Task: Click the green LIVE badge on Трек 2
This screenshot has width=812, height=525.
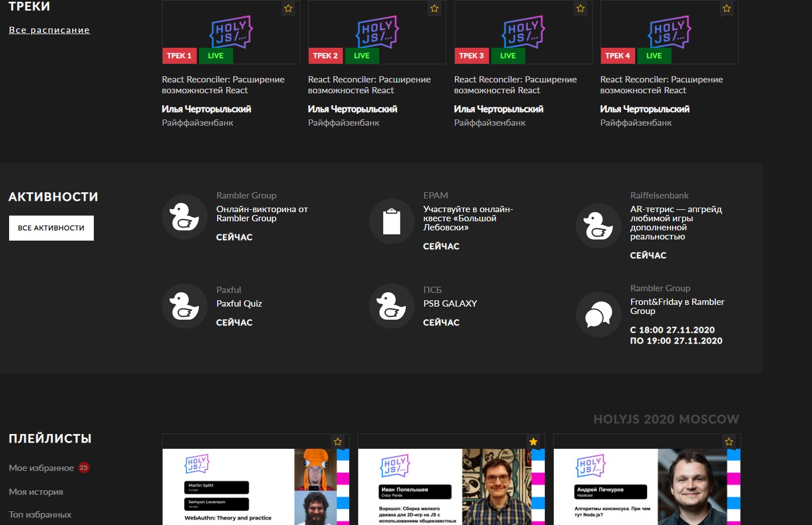Action: pyautogui.click(x=362, y=56)
